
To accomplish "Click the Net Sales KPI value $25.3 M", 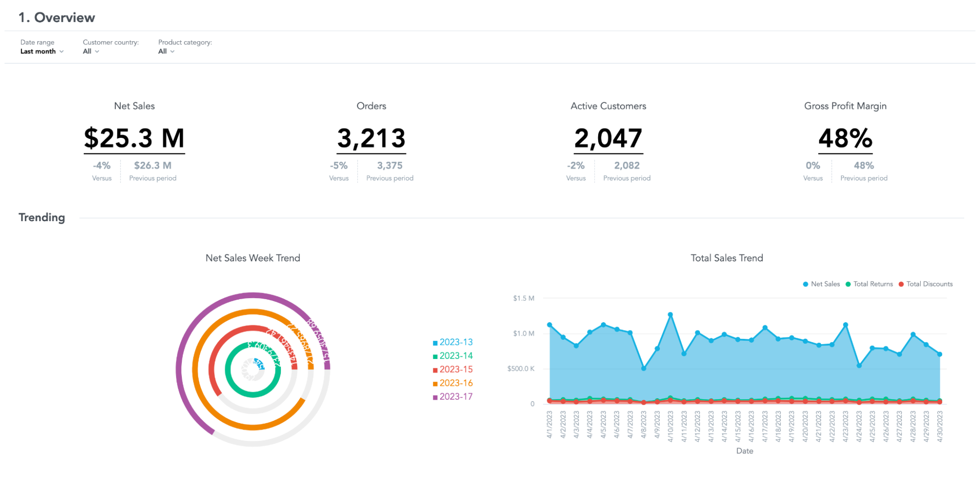I will [134, 138].
